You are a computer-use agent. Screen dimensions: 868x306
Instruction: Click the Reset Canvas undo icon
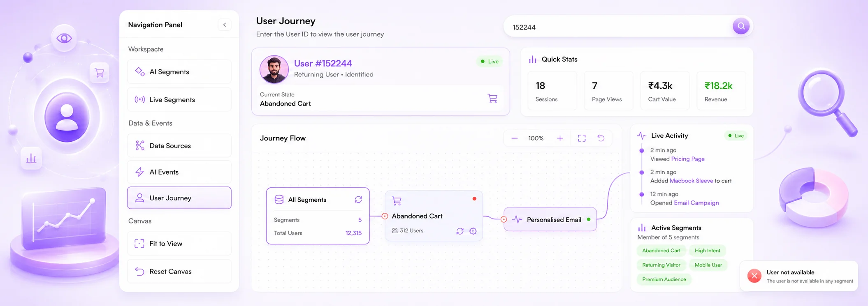coord(139,271)
